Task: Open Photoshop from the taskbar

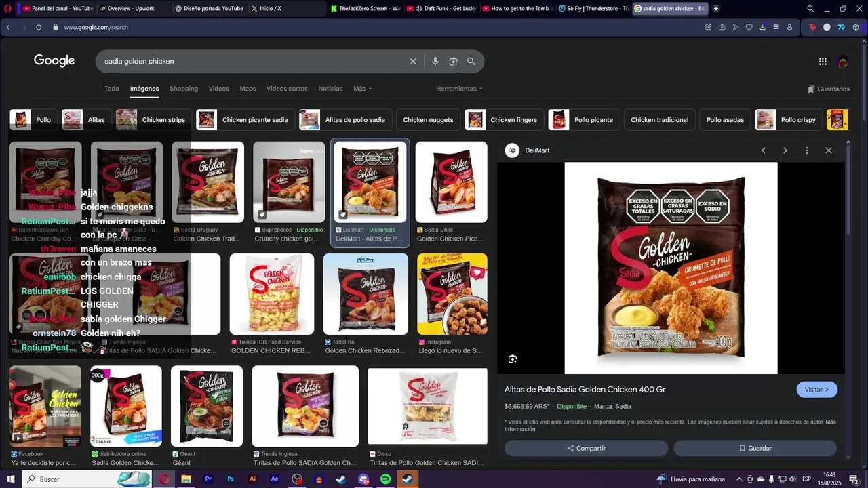Action: coord(231,479)
